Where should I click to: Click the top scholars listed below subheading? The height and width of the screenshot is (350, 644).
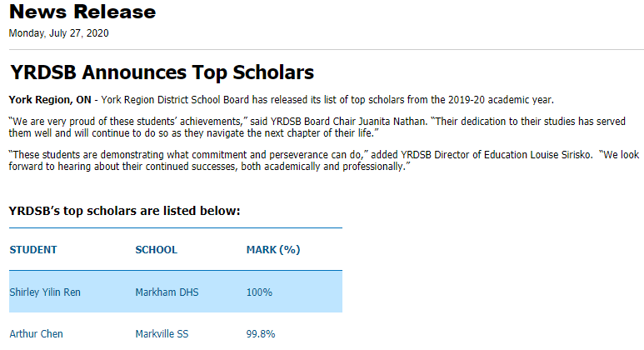(x=124, y=211)
